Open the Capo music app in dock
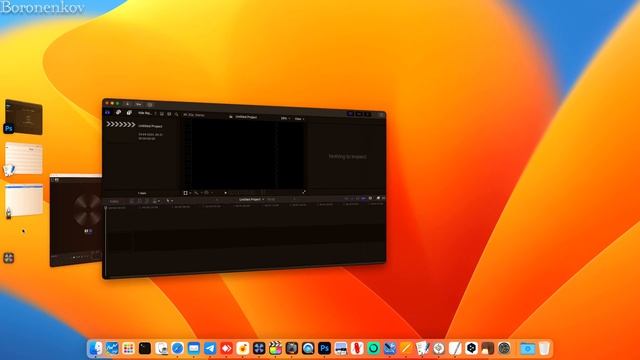The width and height of the screenshot is (640, 360). (242, 348)
